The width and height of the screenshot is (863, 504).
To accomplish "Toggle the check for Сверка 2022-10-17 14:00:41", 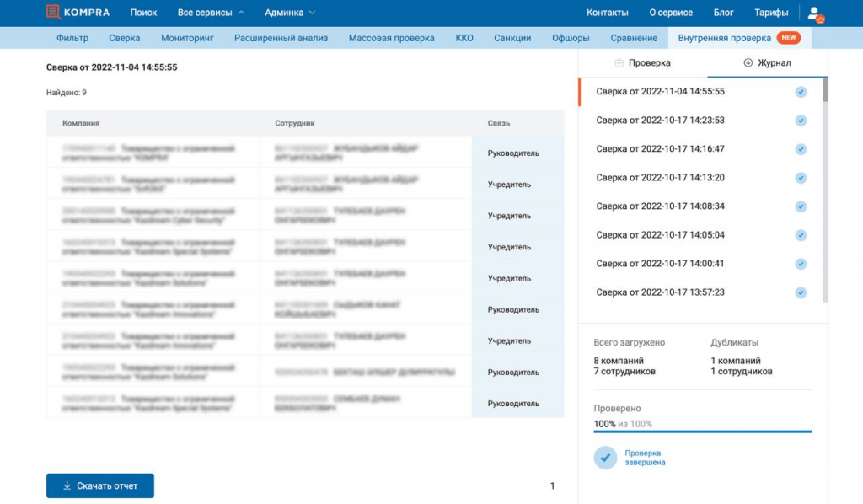I will pyautogui.click(x=800, y=264).
